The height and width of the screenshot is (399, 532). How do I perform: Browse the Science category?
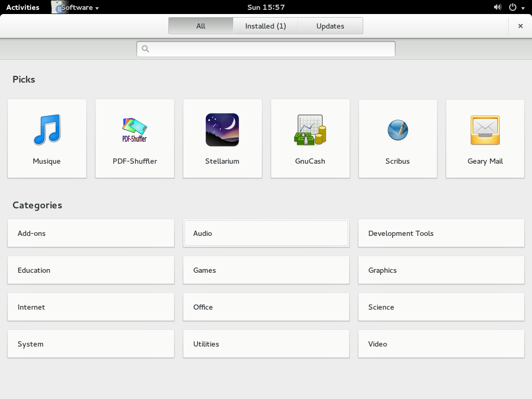442,307
